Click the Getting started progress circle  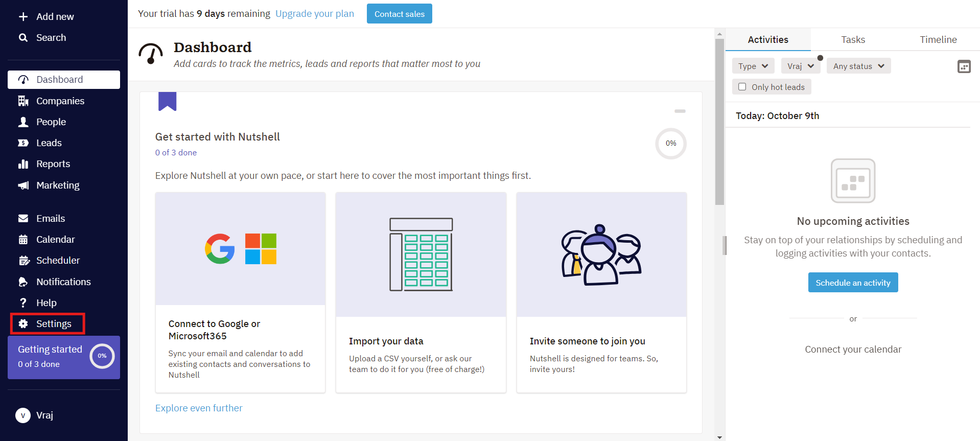click(102, 356)
